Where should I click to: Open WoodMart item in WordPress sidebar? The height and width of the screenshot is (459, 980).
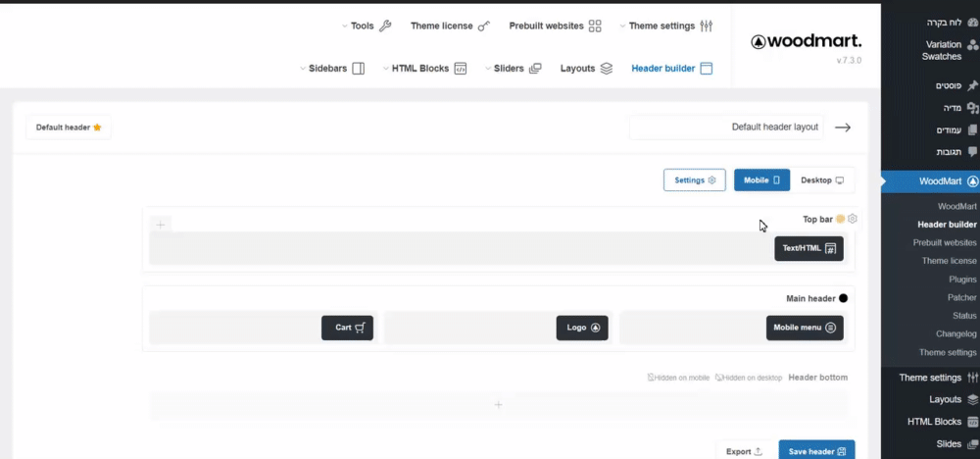pos(931,181)
